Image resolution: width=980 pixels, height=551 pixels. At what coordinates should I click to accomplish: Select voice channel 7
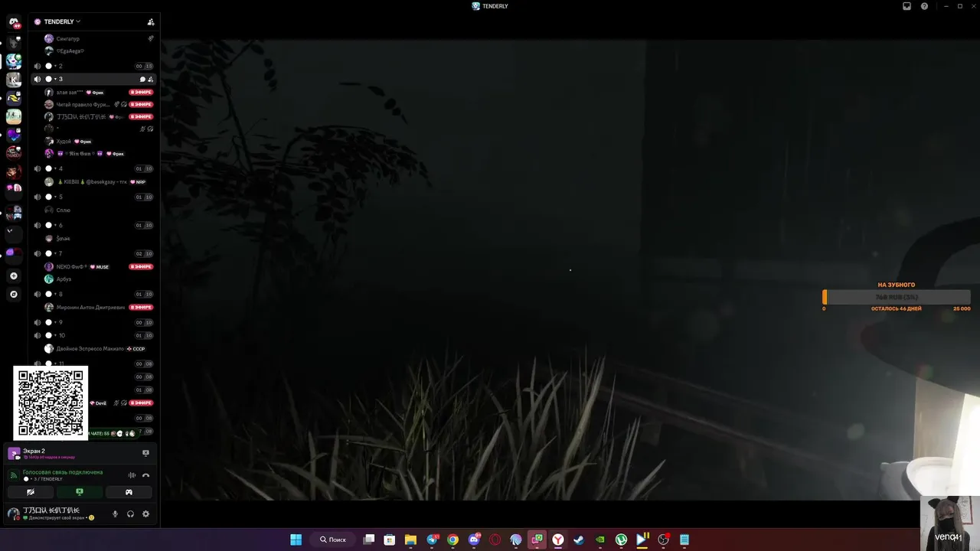tap(92, 253)
